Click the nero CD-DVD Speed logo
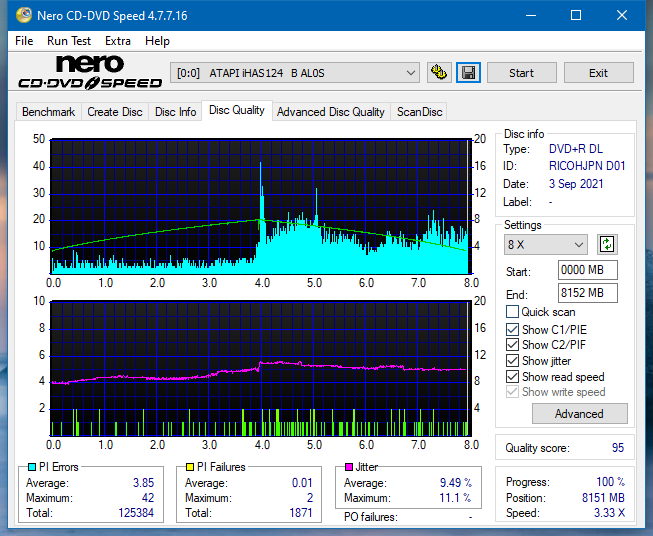This screenshot has height=536, width=653. tap(90, 73)
